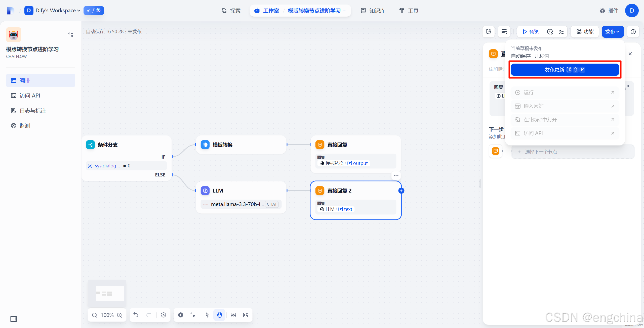
Task: Click the canvas minimap thumbnail
Action: click(x=107, y=293)
